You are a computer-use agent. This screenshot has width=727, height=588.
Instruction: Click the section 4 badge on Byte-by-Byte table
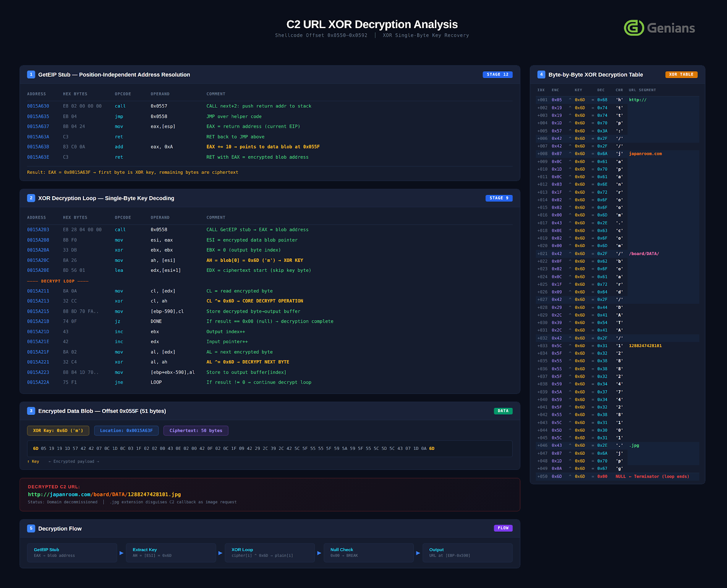(541, 74)
